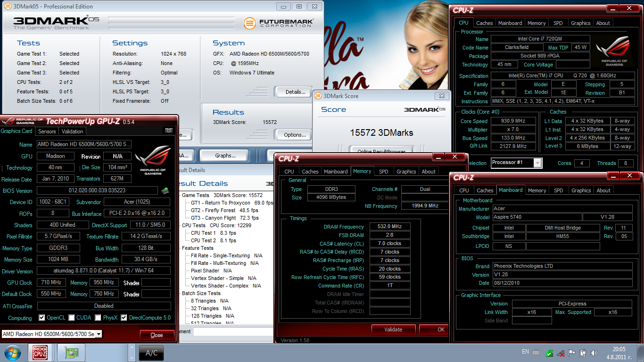Toggle the OpenCL checkbox in GPU-Z
Image resolution: width=644 pixels, height=362 pixels.
click(x=41, y=318)
